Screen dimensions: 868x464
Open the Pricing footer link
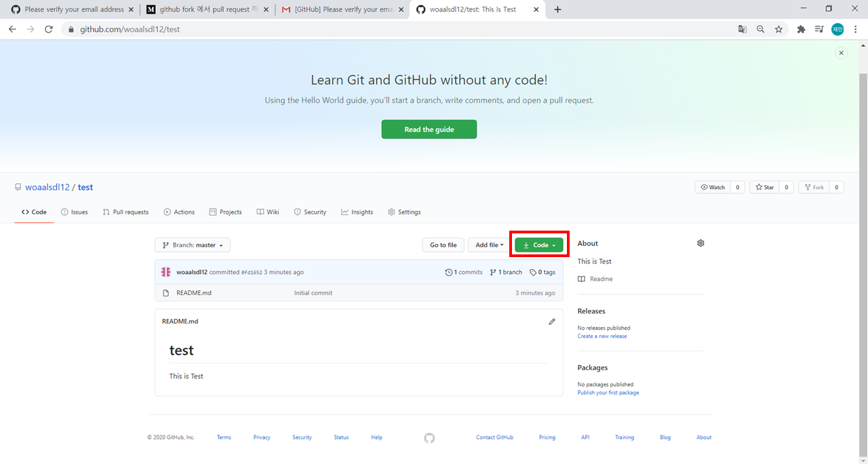547,438
